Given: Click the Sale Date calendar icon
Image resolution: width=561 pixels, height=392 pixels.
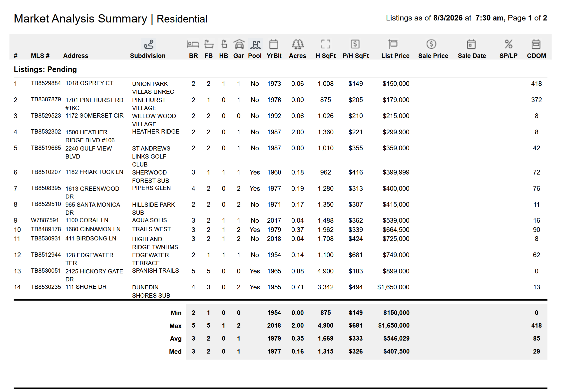Looking at the screenshot, I should (x=471, y=44).
